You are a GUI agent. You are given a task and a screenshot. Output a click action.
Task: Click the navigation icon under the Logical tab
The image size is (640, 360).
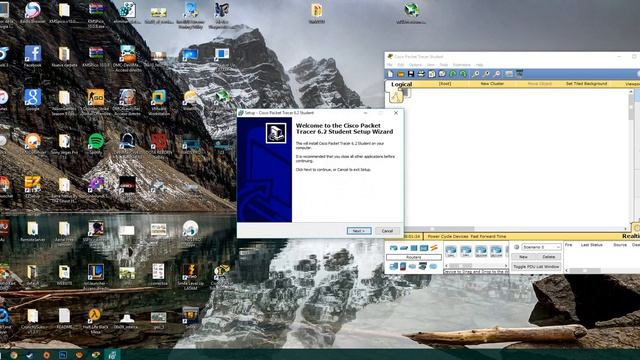[x=396, y=96]
